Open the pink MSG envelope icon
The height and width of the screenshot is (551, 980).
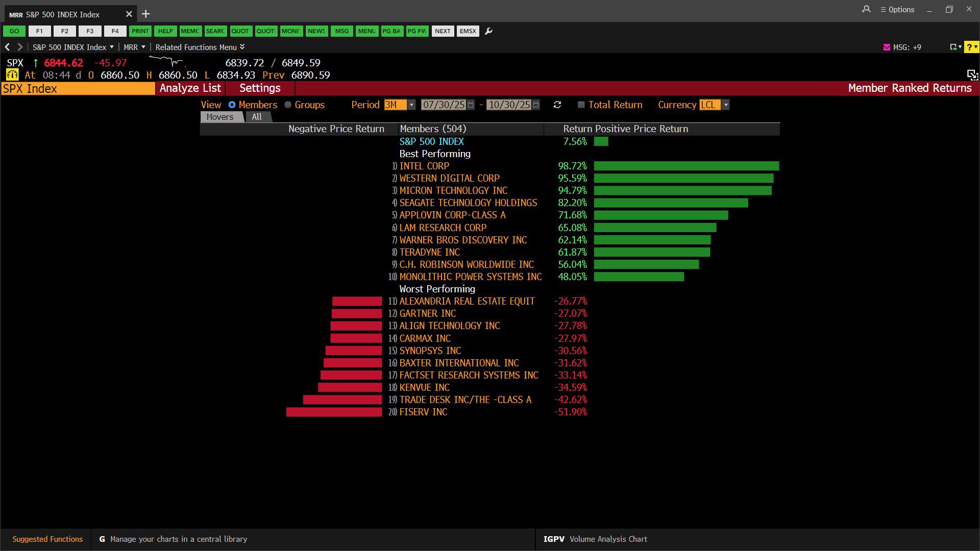point(887,47)
